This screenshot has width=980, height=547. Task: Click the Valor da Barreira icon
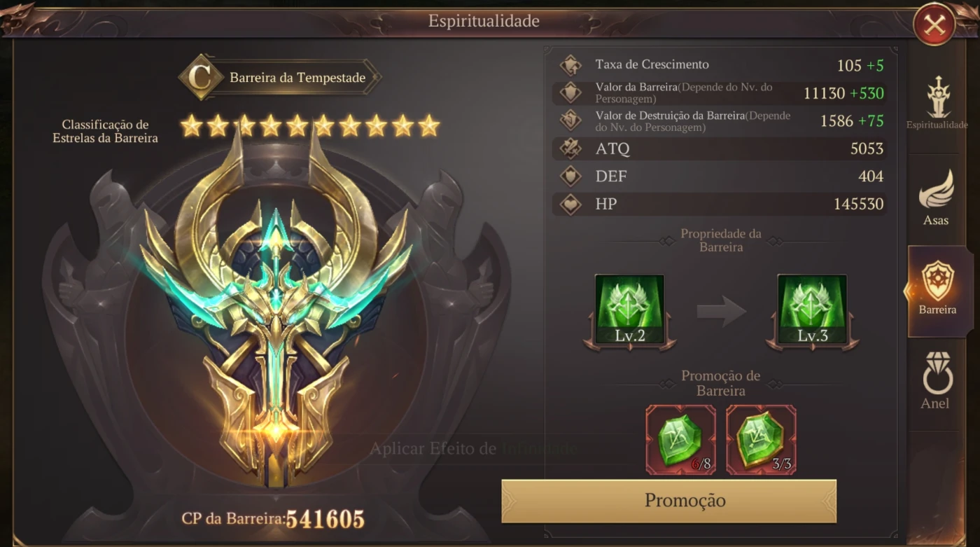570,92
